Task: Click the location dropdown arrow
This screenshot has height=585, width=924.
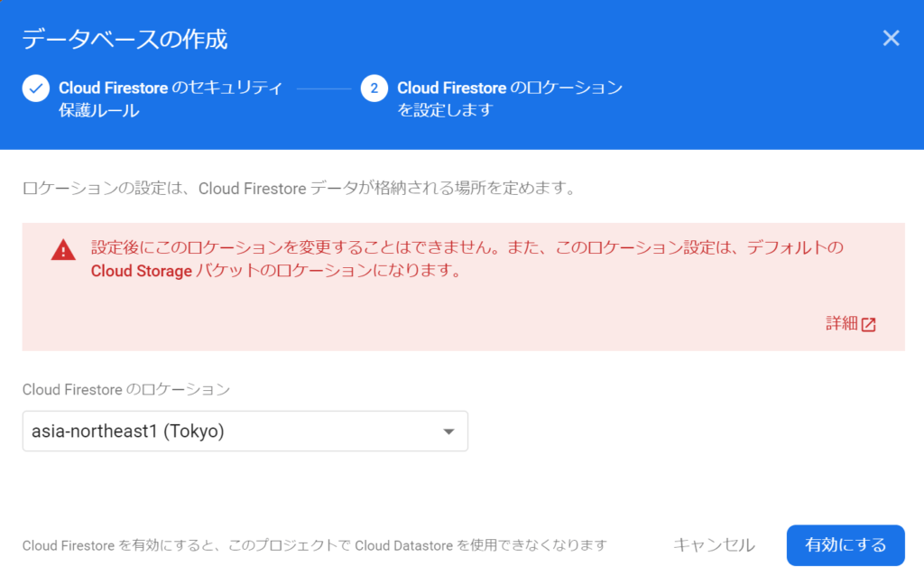Action: pyautogui.click(x=448, y=432)
